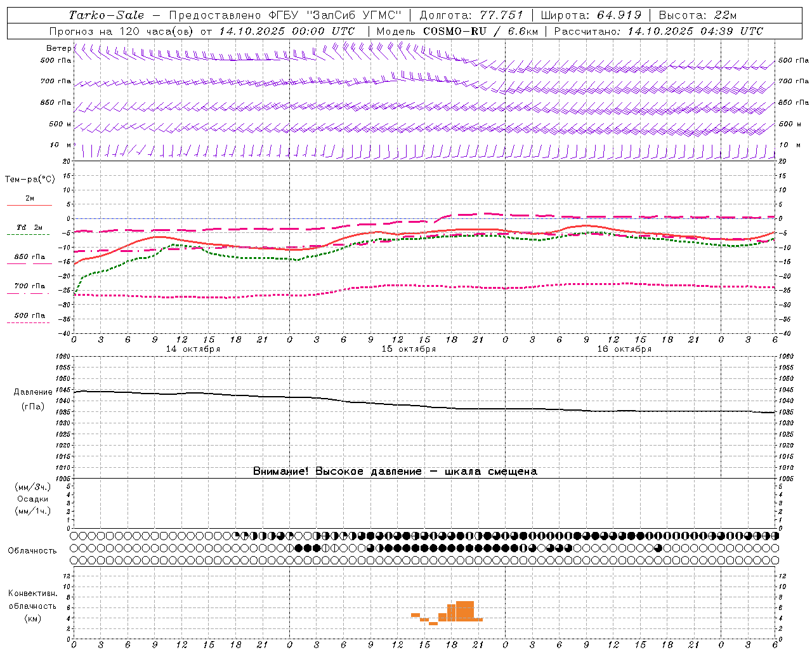Click the 'Td 2м' dew point legend entry
812x650 pixels.
point(30,227)
